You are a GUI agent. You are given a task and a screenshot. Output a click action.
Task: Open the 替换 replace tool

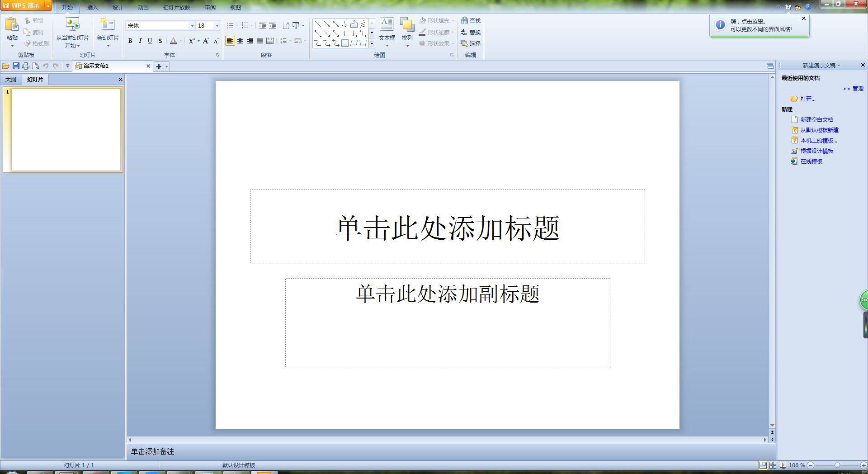pyautogui.click(x=472, y=32)
